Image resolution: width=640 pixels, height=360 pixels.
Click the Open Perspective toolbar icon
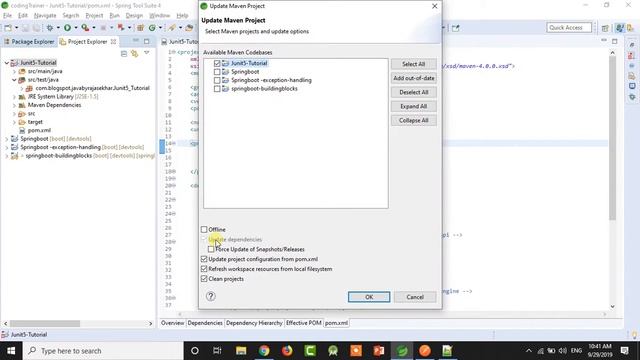point(605,28)
